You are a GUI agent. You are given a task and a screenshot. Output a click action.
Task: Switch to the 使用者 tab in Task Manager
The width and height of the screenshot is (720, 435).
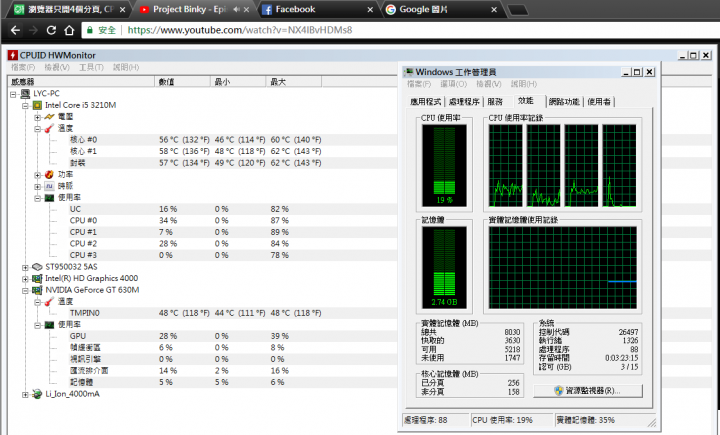(599, 102)
